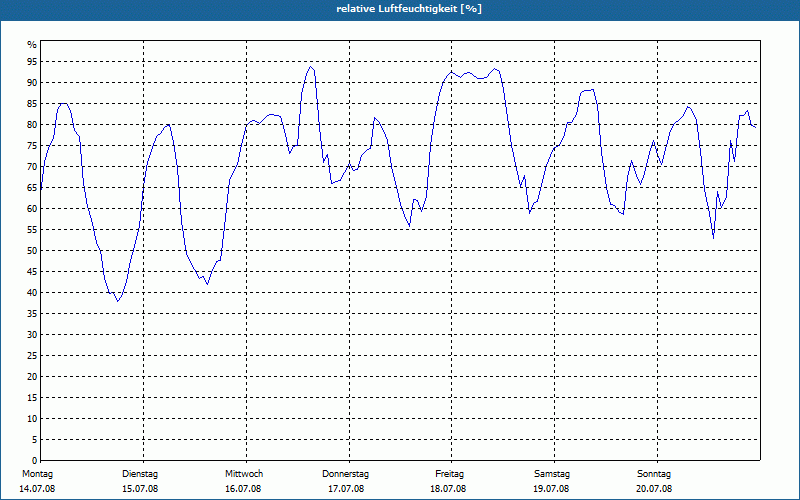Click the '90' y-axis value
The width and height of the screenshot is (800, 500).
click(32, 83)
